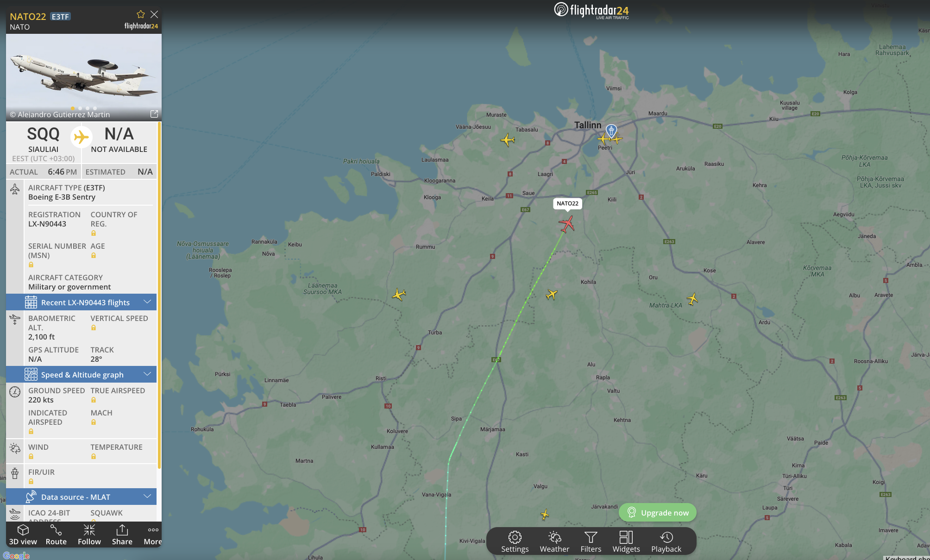The image size is (930, 560).
Task: Click the locked Vertical Speed padlock
Action: tap(94, 328)
